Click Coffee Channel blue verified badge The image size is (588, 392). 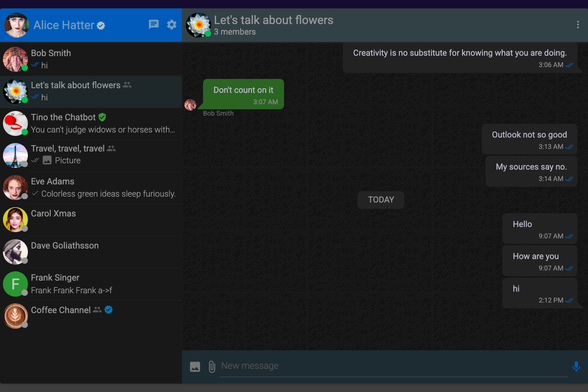point(108,310)
